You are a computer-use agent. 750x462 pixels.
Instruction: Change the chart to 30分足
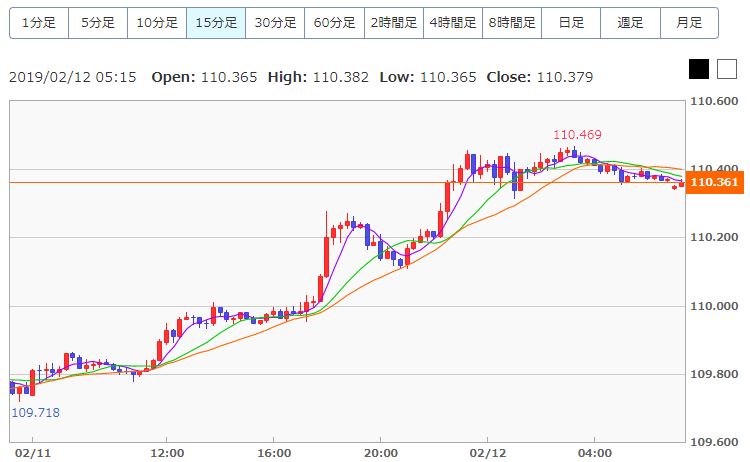(275, 22)
